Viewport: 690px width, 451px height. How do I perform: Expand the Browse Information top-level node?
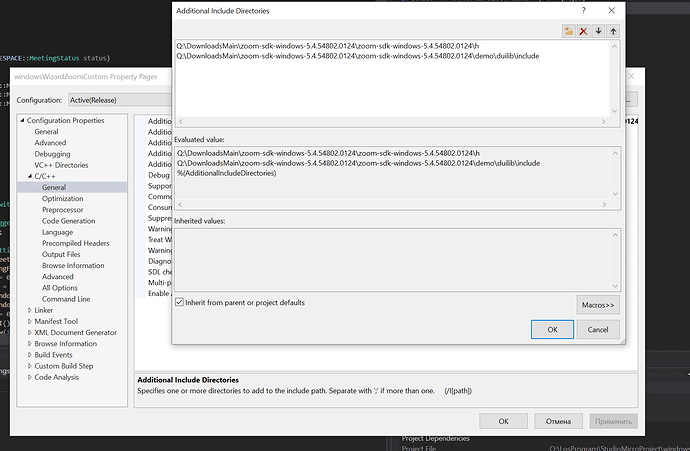(x=30, y=344)
